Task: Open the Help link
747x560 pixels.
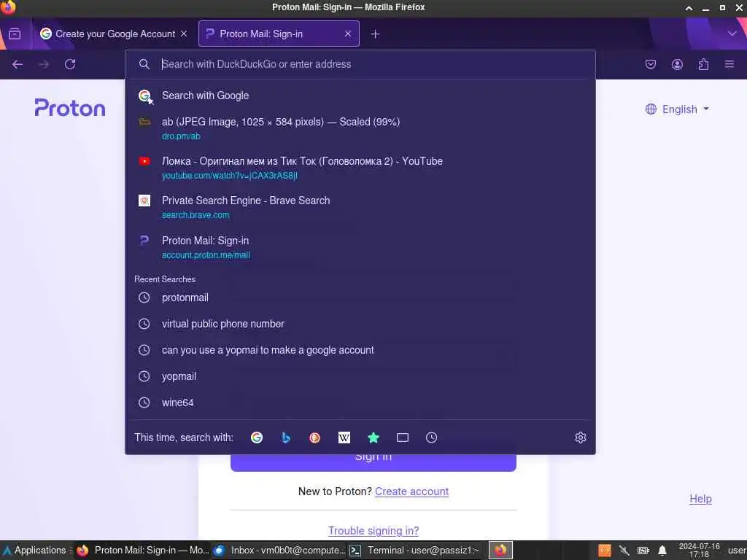Action: 700,499
